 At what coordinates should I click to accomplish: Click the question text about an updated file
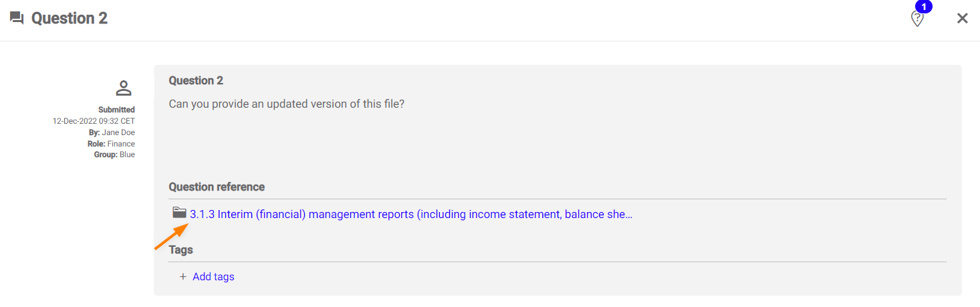pos(286,104)
